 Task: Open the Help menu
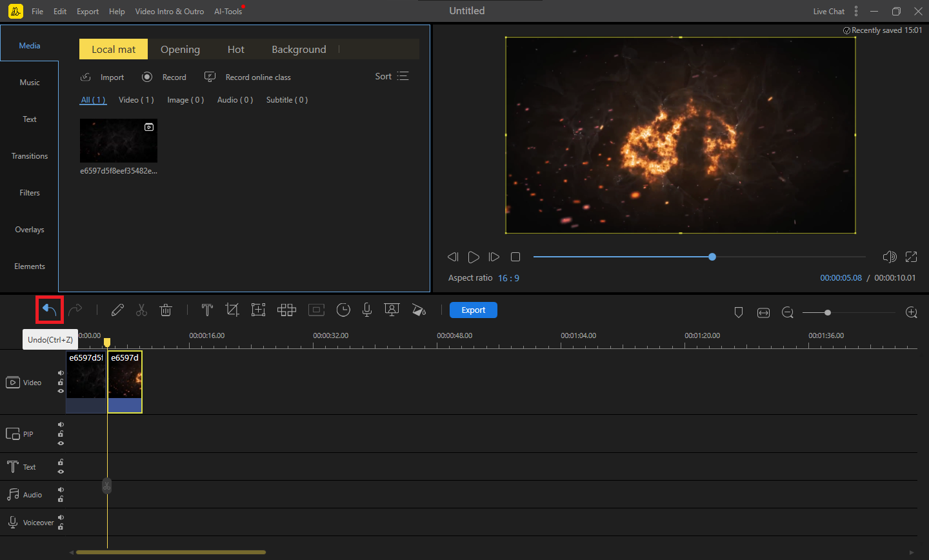click(117, 11)
